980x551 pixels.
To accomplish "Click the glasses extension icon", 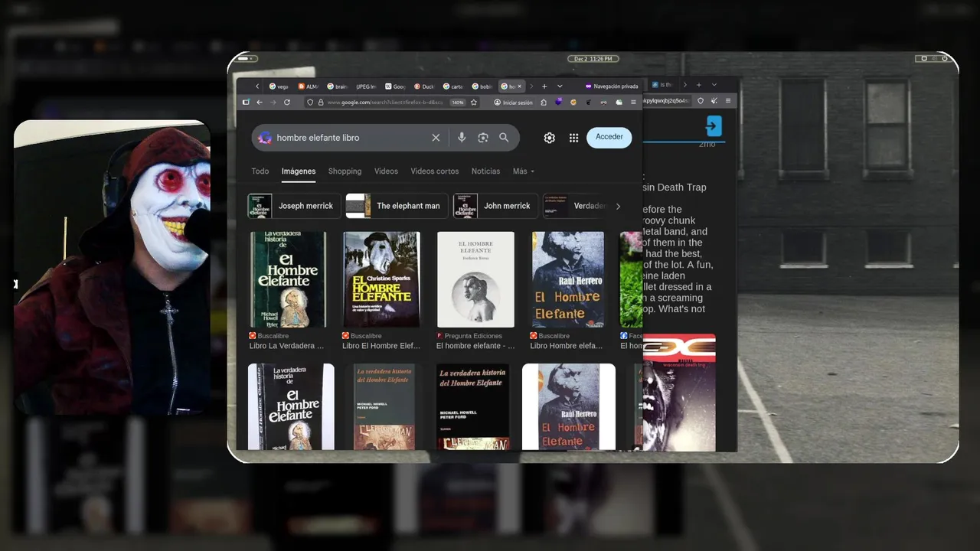I will pyautogui.click(x=603, y=102).
